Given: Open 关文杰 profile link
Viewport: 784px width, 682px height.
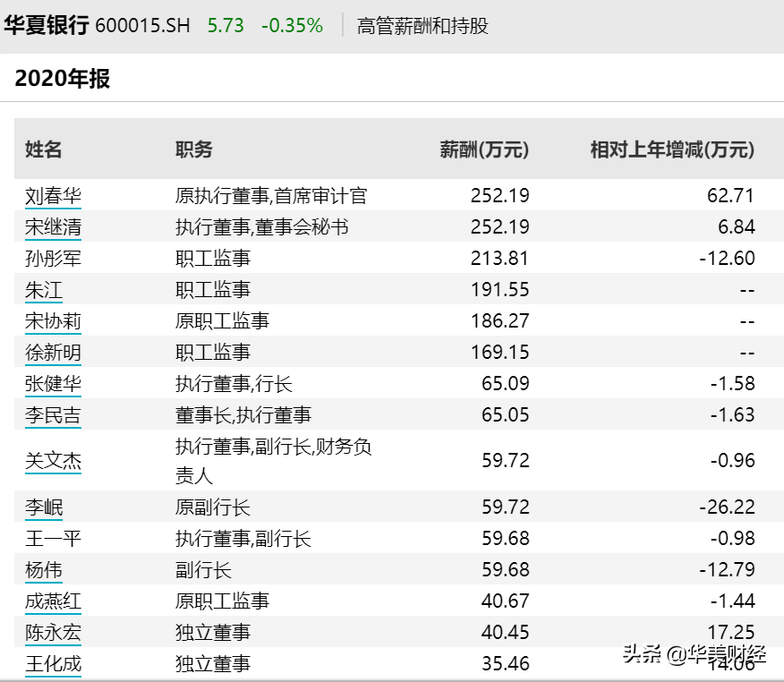Looking at the screenshot, I should [x=53, y=461].
